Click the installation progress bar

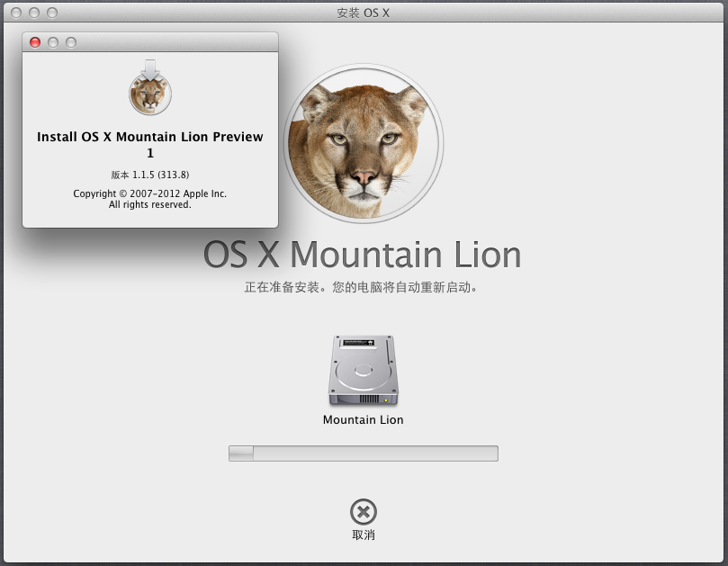click(x=363, y=454)
